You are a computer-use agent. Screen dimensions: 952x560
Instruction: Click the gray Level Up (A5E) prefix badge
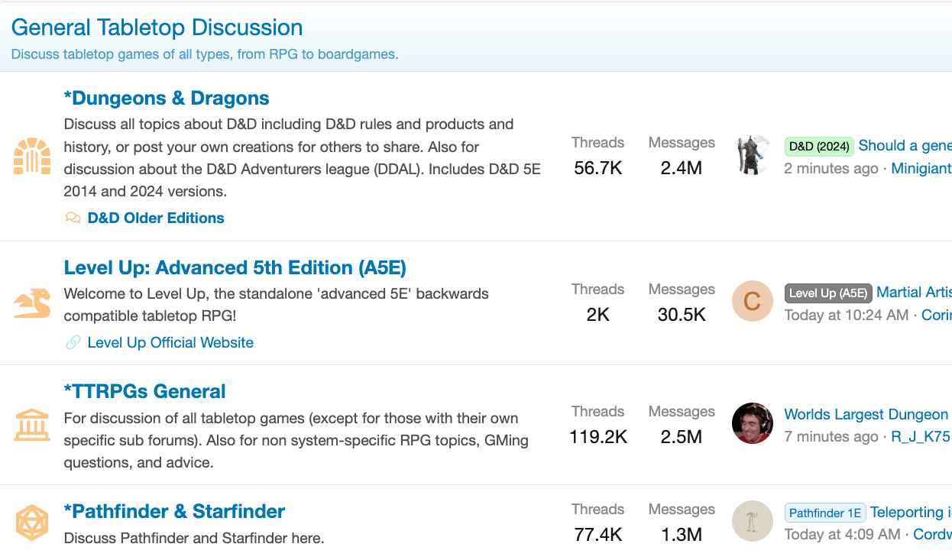tap(827, 293)
